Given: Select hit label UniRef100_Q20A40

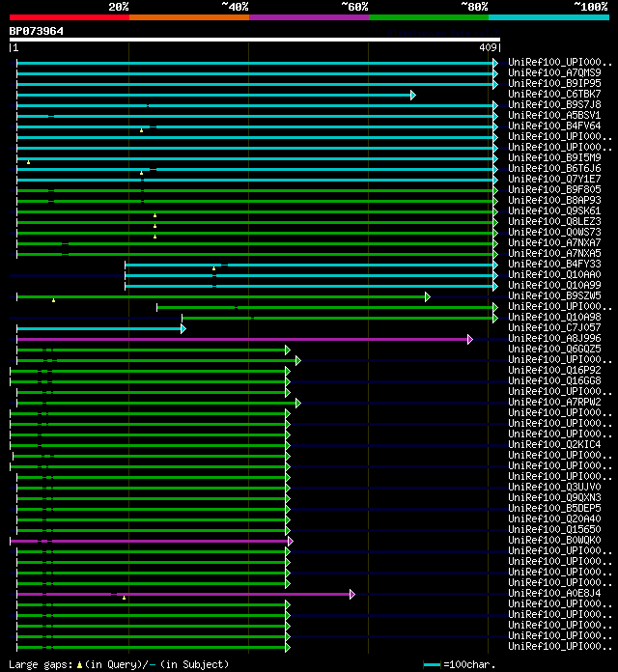Looking at the screenshot, I should click(554, 518).
